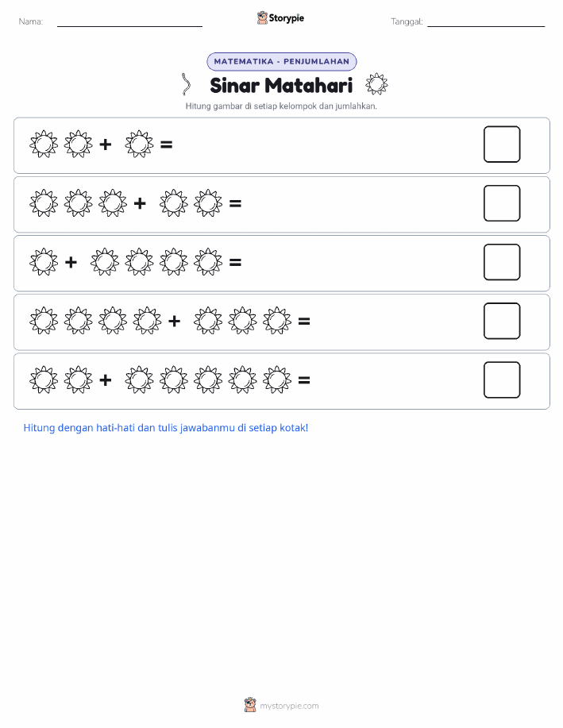Click the blue instruction text about jawabanmu

pyautogui.click(x=166, y=428)
